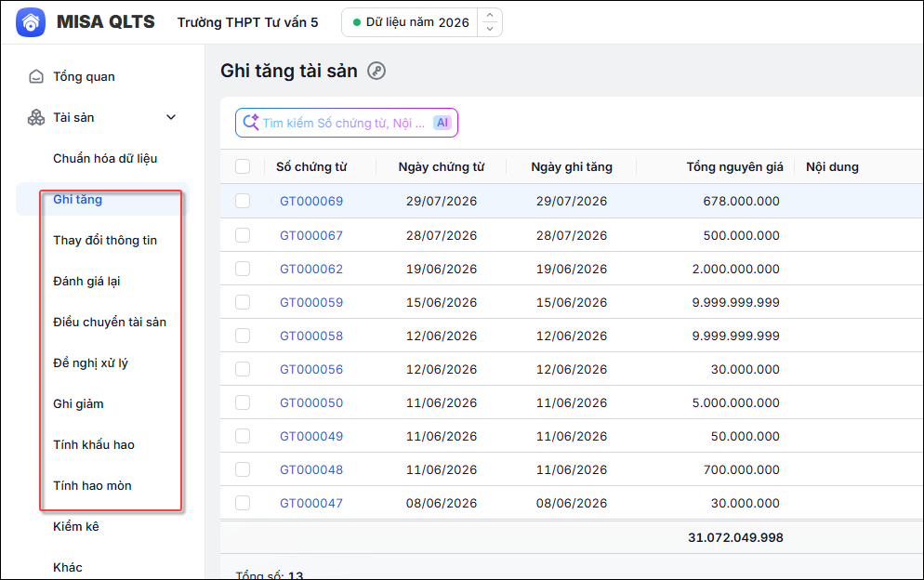Focus the Tìm kiếm Số chứng từ search field
The image size is (924, 580).
click(344, 123)
